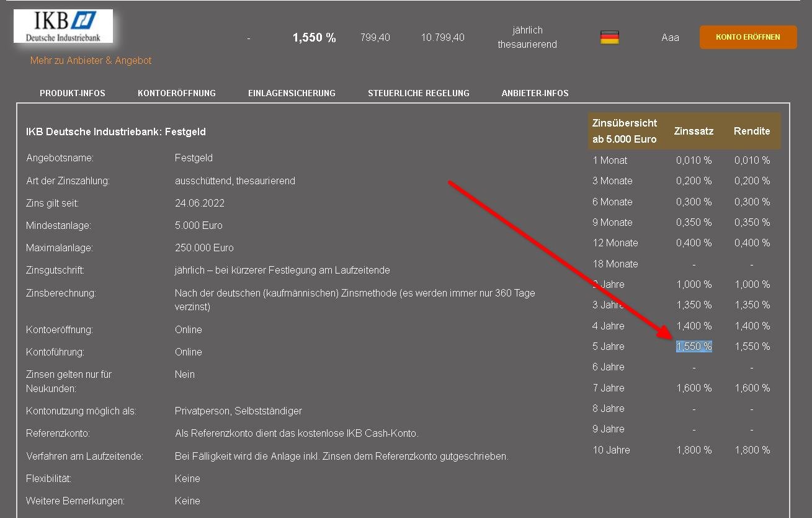Click the 'Zinsübersicht ab 5.000 Euro' table header
The width and height of the screenshot is (812, 518).
coord(625,131)
